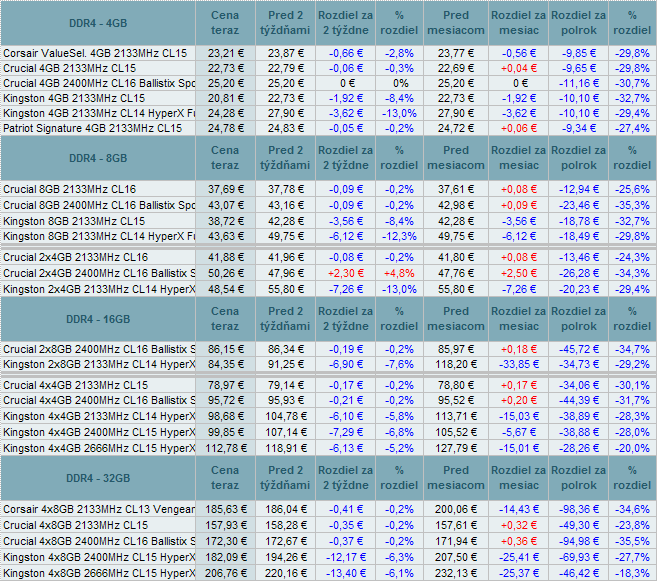Select "Crucial 4x8GB 2133MHz CL15" product name
Screen dimensions: 657x581
(x=75, y=525)
